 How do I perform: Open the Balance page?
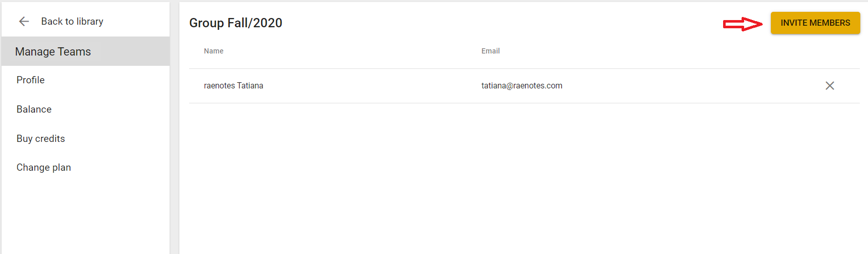(34, 110)
